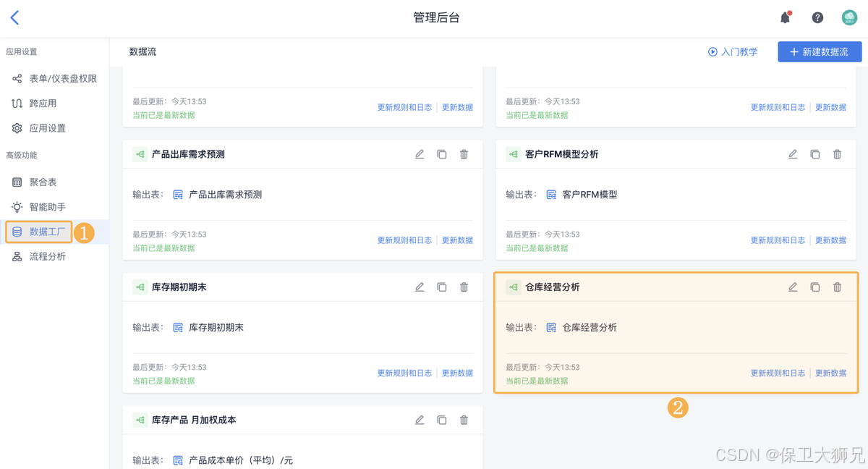868x469 pixels.
Task: Delete the 仓库经营分析 data flow
Action: [x=838, y=287]
